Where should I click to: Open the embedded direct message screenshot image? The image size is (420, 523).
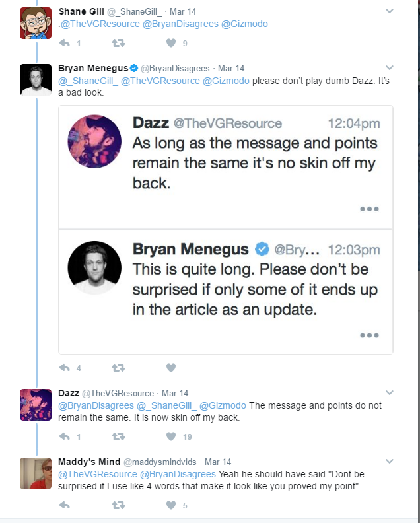[226, 230]
